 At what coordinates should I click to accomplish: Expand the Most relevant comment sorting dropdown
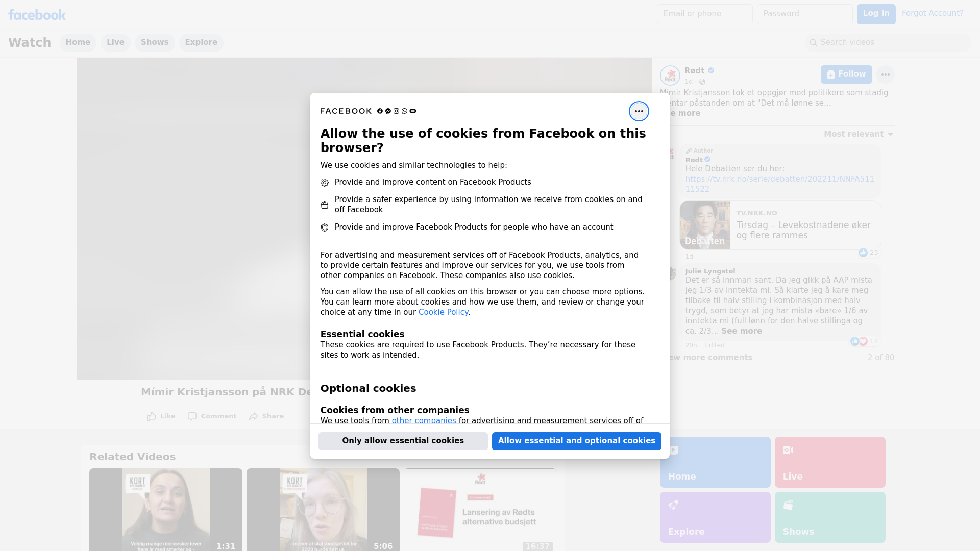pyautogui.click(x=859, y=134)
